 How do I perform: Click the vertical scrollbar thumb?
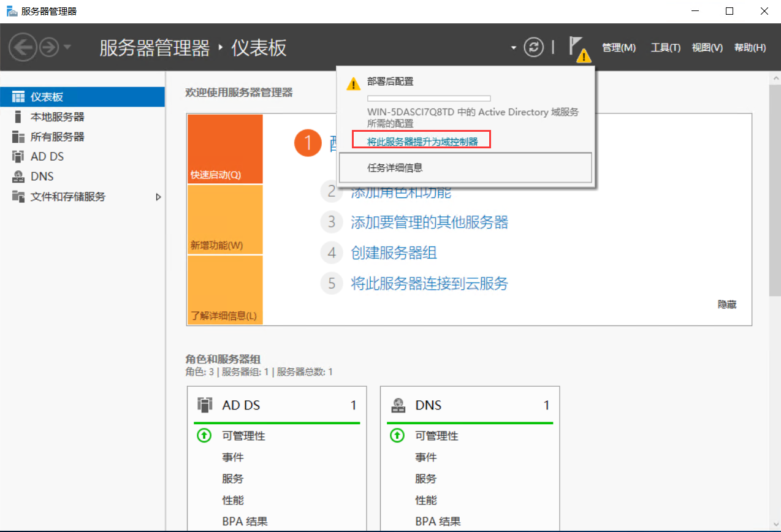click(x=775, y=190)
